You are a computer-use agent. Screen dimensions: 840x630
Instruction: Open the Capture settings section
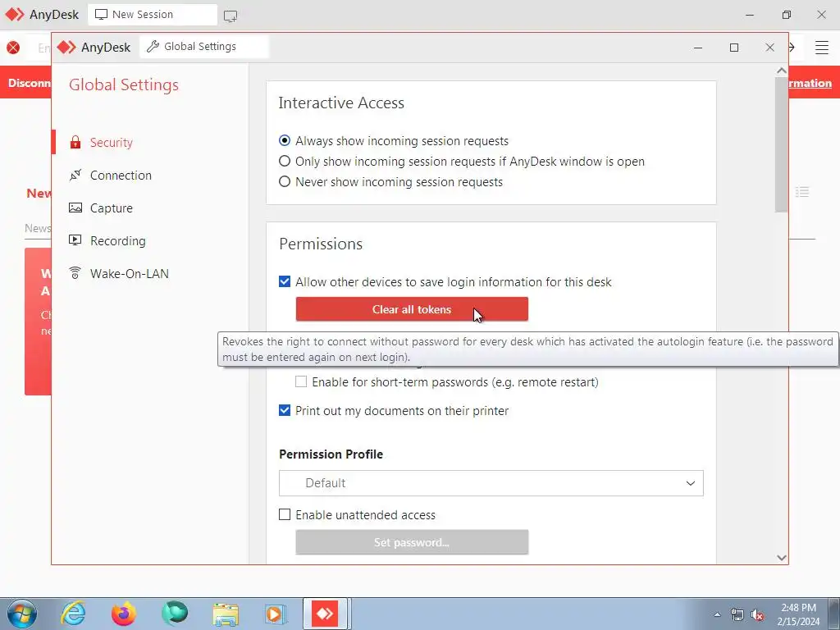(x=111, y=208)
